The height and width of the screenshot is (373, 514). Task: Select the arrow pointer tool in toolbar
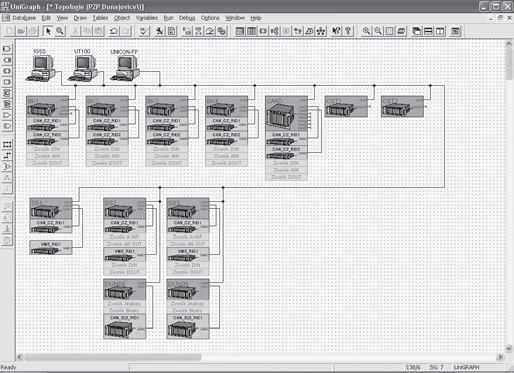tap(48, 31)
